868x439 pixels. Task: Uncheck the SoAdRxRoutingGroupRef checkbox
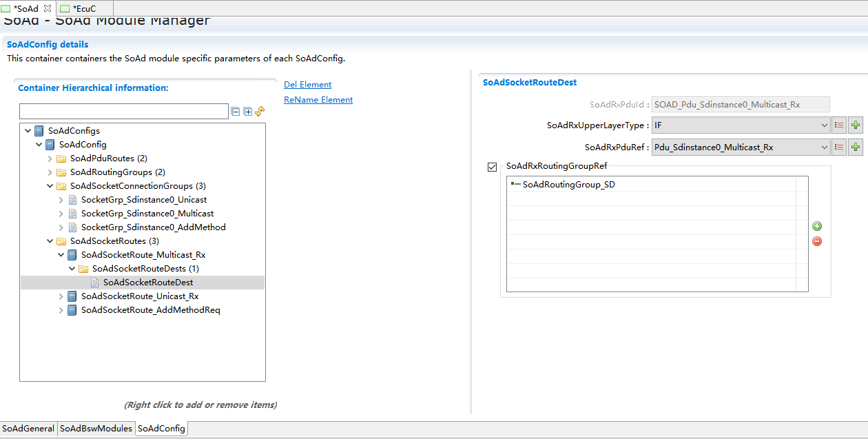click(x=492, y=167)
